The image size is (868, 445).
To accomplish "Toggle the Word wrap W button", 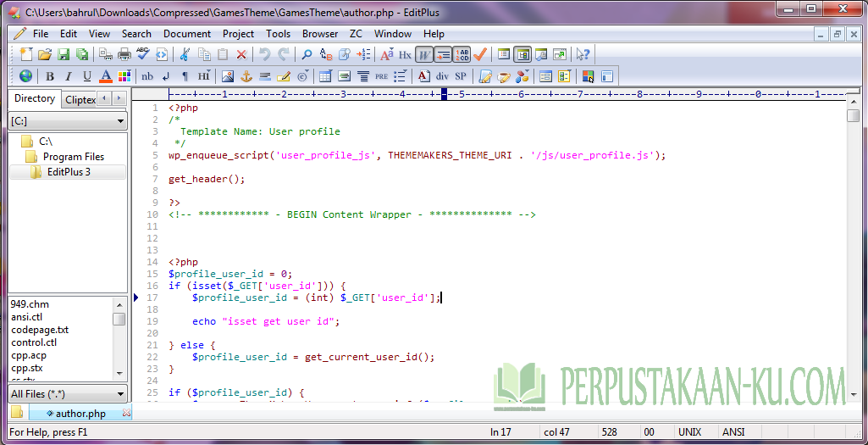I will [424, 54].
